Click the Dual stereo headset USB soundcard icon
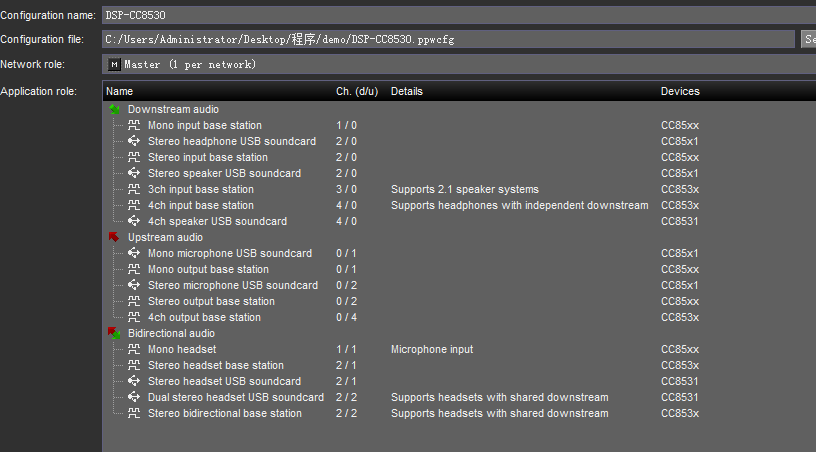The image size is (816, 452). 134,397
